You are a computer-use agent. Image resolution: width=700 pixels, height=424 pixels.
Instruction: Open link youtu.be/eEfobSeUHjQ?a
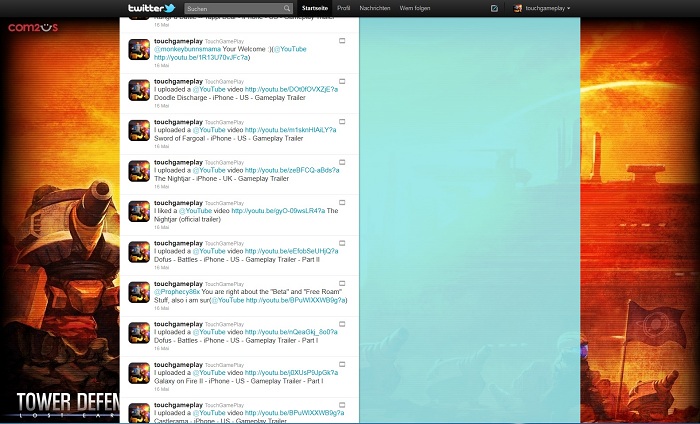(x=292, y=251)
